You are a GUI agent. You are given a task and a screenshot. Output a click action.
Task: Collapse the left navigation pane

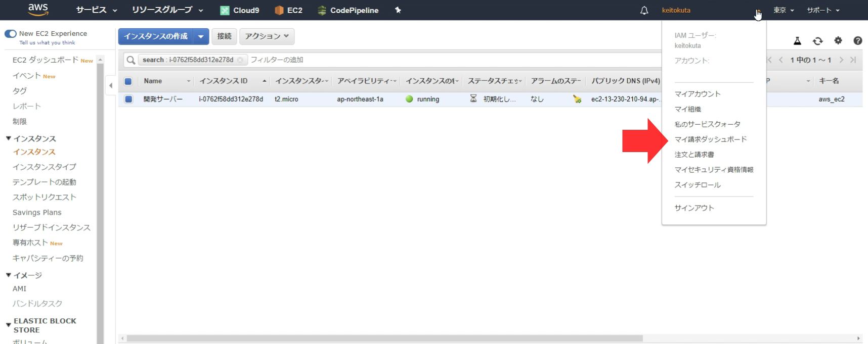coord(111,85)
